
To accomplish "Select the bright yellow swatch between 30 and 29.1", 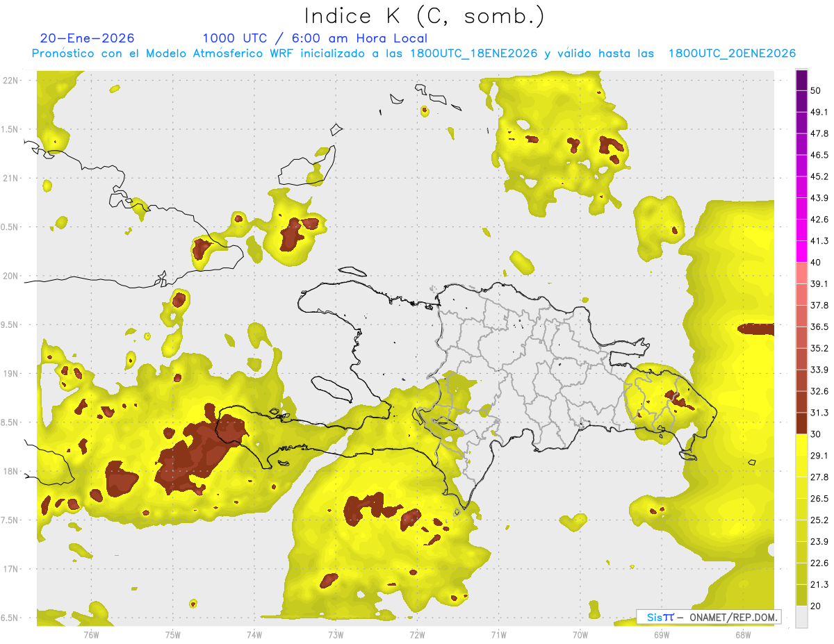I will click(802, 445).
